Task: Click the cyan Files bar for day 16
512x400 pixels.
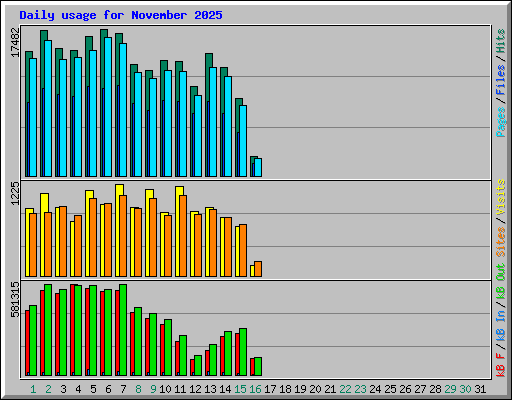Action: pyautogui.click(x=258, y=168)
